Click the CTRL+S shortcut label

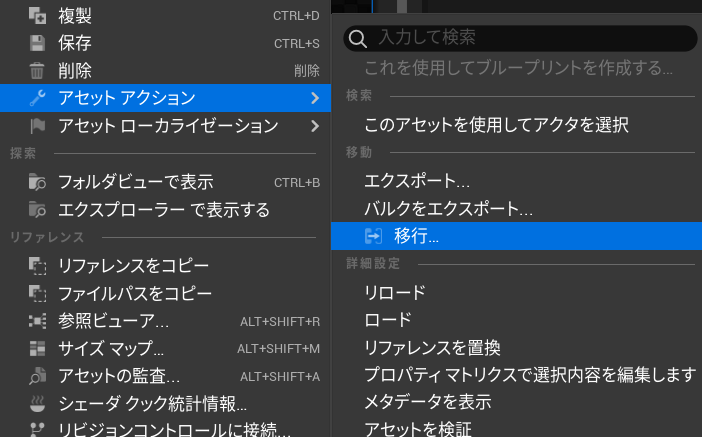coord(297,43)
